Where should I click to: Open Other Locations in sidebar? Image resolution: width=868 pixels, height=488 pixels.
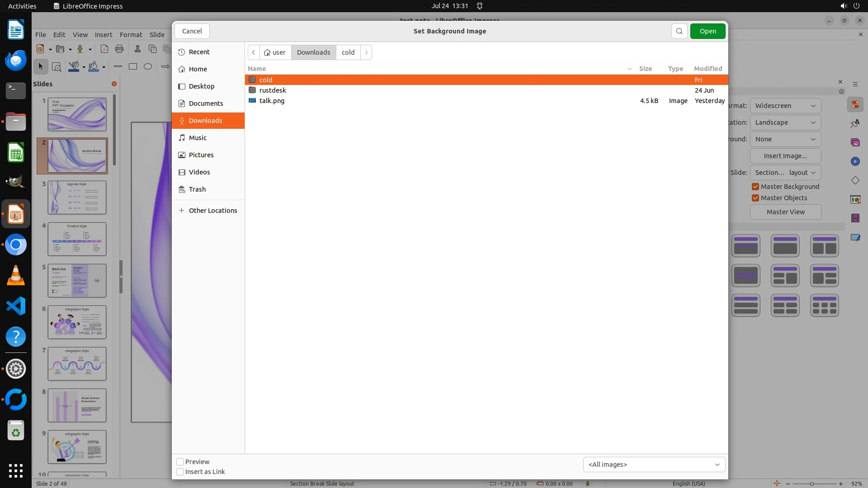(212, 211)
